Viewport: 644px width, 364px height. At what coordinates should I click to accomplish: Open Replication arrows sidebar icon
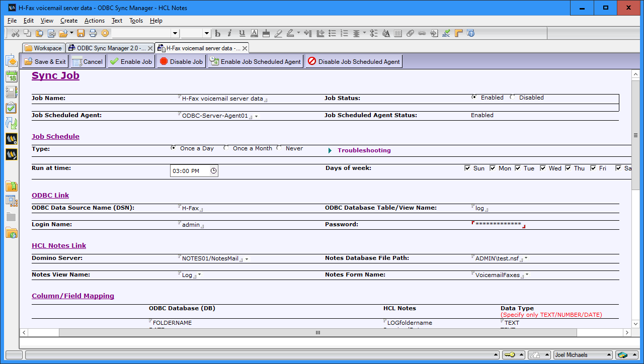coord(11,123)
